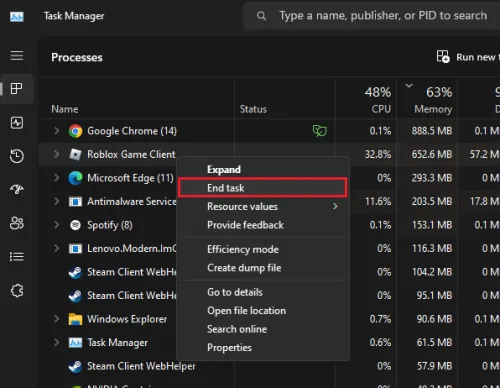Click the Run new task button label

pos(478,57)
